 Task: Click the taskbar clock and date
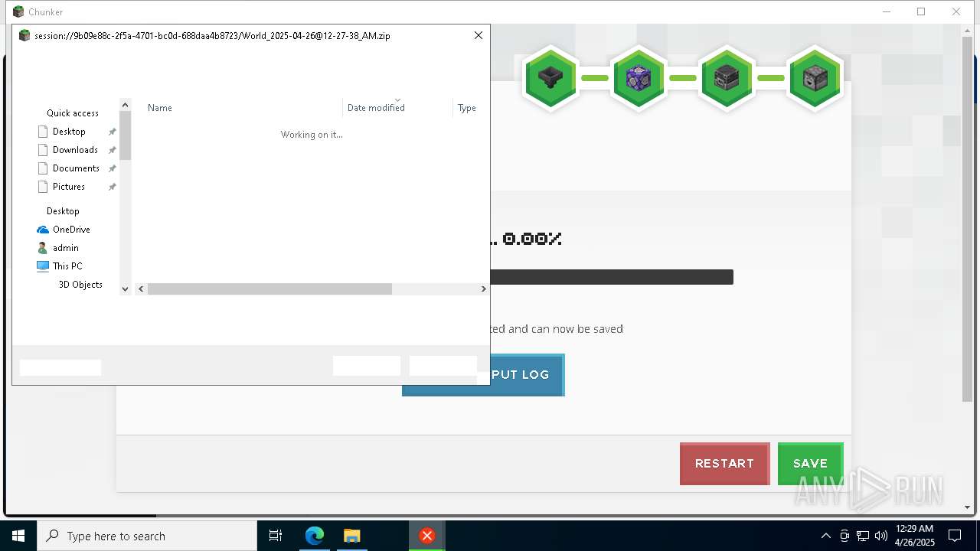[914, 536]
